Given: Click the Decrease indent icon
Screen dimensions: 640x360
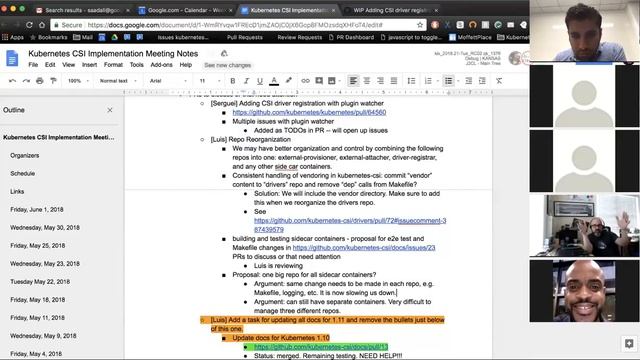Looking at the screenshot, I should tap(469, 81).
